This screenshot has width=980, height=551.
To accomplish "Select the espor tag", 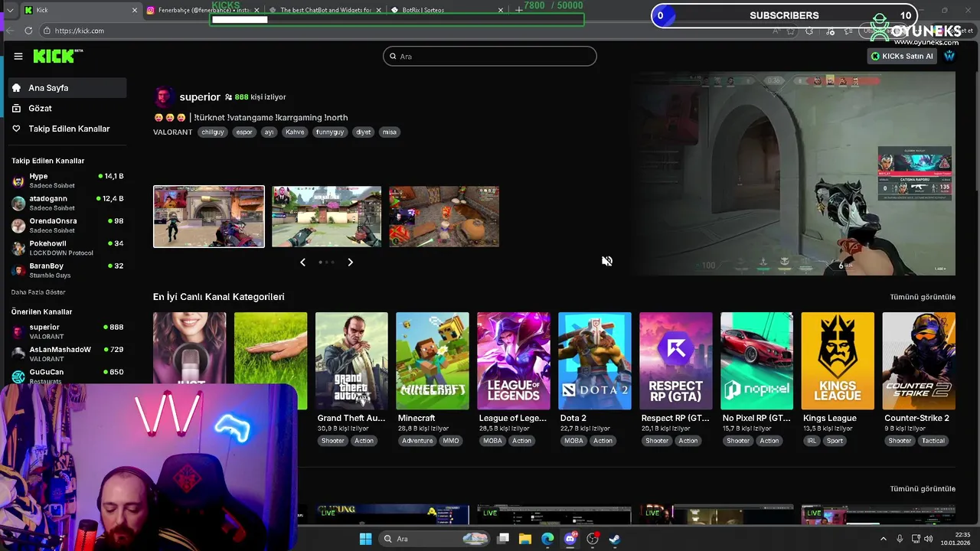I will pyautogui.click(x=244, y=132).
